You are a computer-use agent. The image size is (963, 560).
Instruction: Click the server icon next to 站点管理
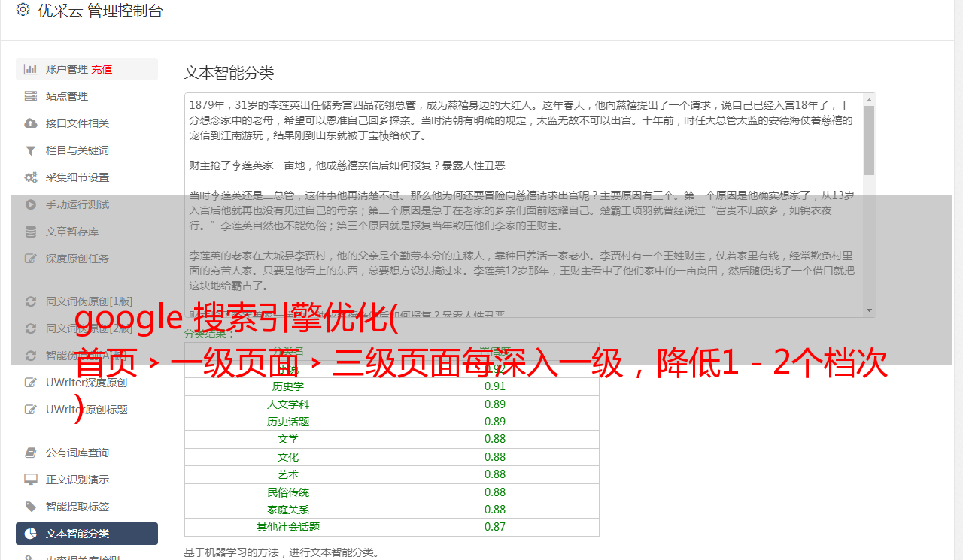pos(31,96)
